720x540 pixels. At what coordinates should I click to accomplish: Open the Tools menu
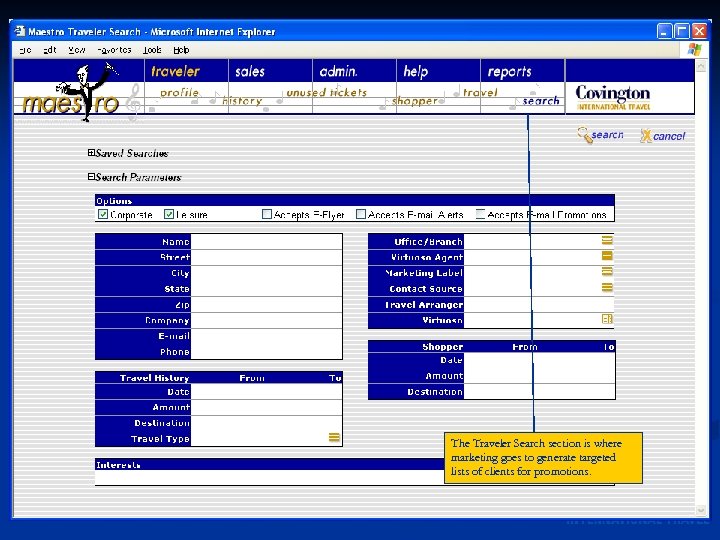tap(152, 50)
